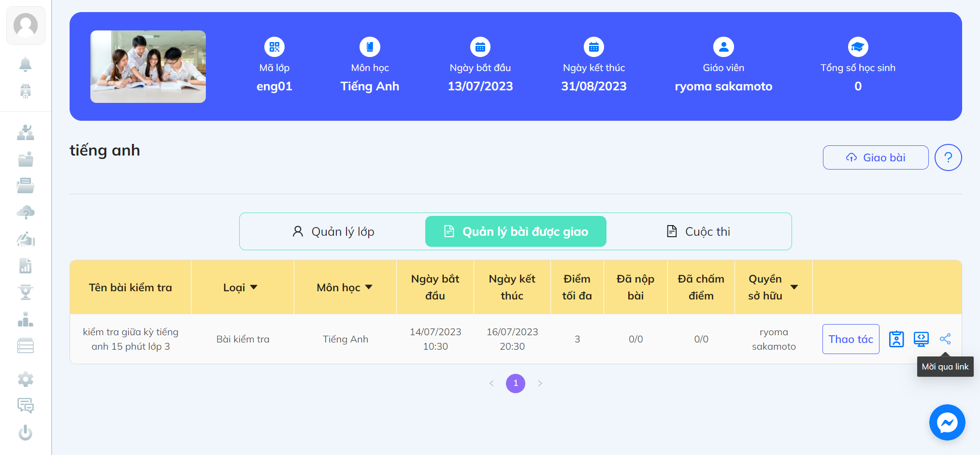Viewport: 980px width, 455px height.
Task: Select Quản lý bài được giao tab
Action: pyautogui.click(x=516, y=232)
